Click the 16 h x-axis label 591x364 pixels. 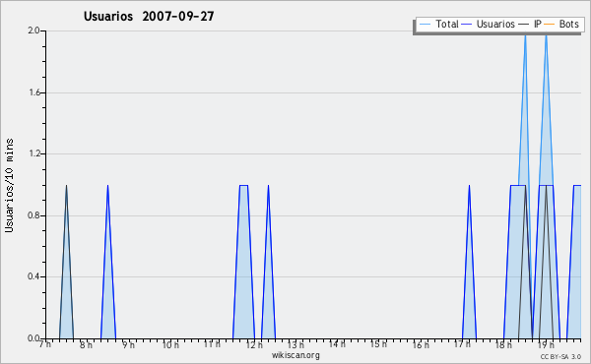421,344
